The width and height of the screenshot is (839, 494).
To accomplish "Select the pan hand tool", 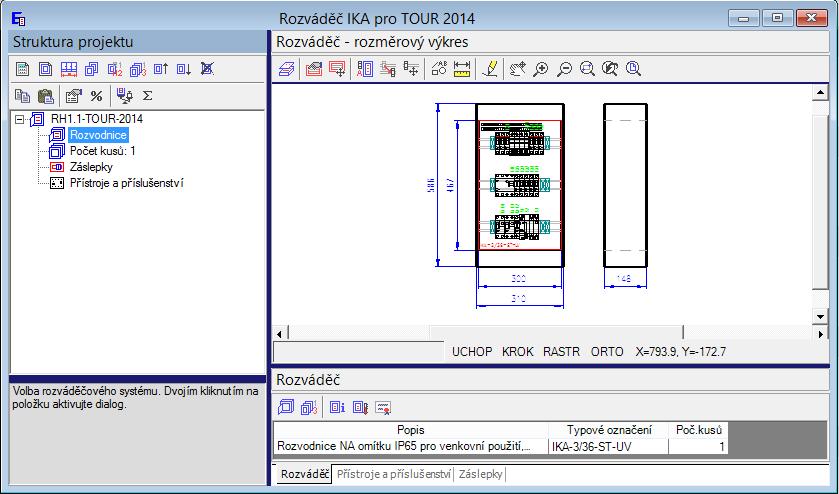I will point(517,69).
